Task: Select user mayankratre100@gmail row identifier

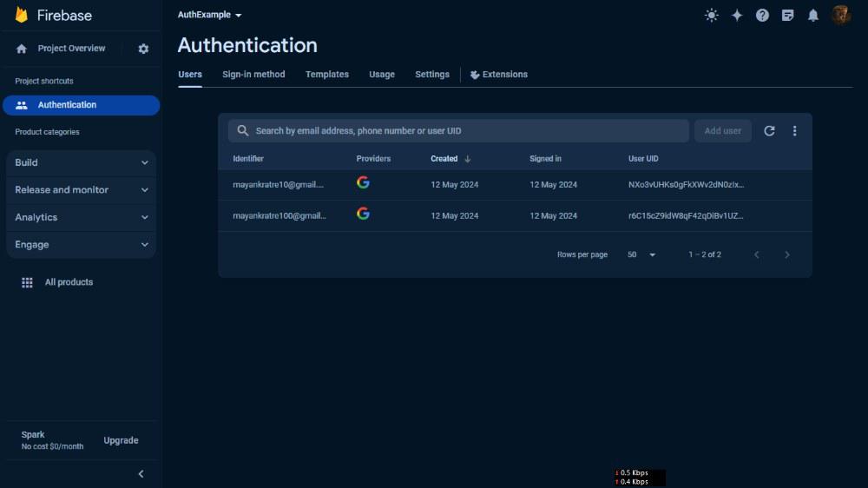Action: (279, 216)
